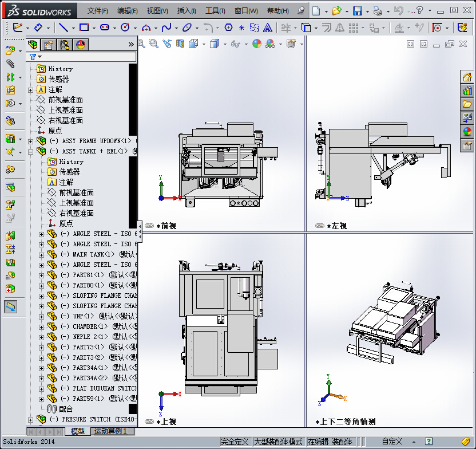The image size is (476, 449).
Task: Expand PART81<1> node
Action: click(x=41, y=275)
